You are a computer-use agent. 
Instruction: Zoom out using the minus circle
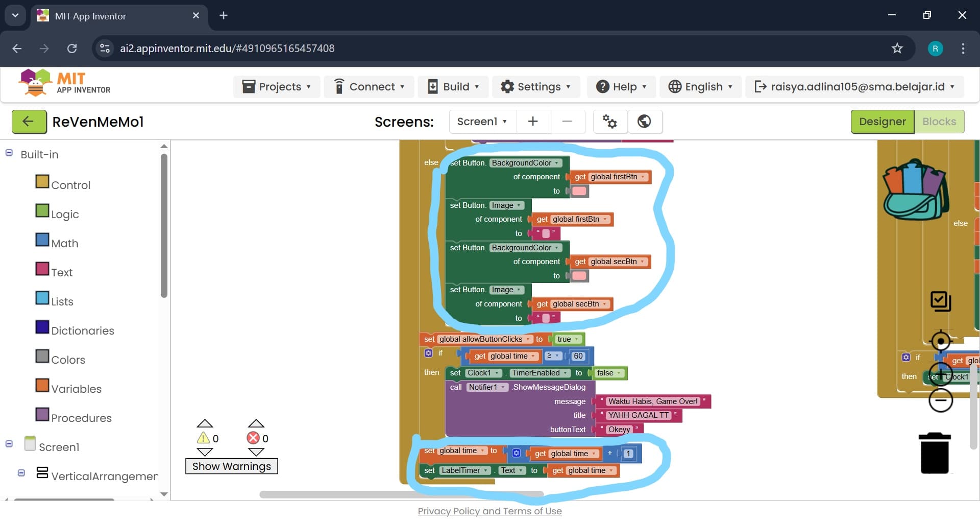941,400
